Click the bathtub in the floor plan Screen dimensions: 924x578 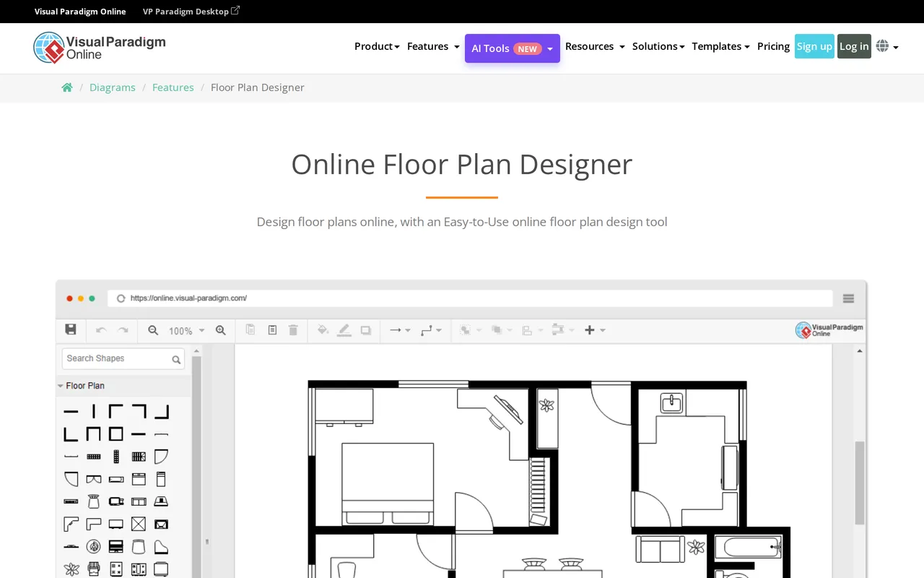[x=749, y=547]
